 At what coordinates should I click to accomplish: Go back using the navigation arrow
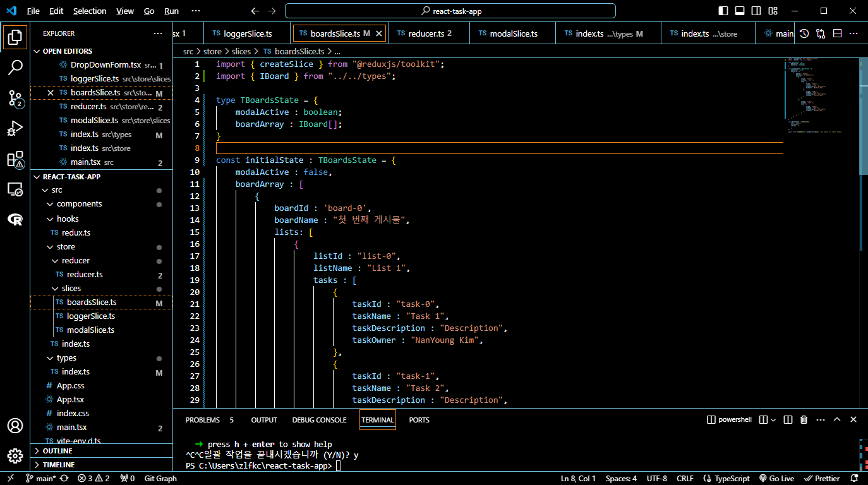pos(255,11)
